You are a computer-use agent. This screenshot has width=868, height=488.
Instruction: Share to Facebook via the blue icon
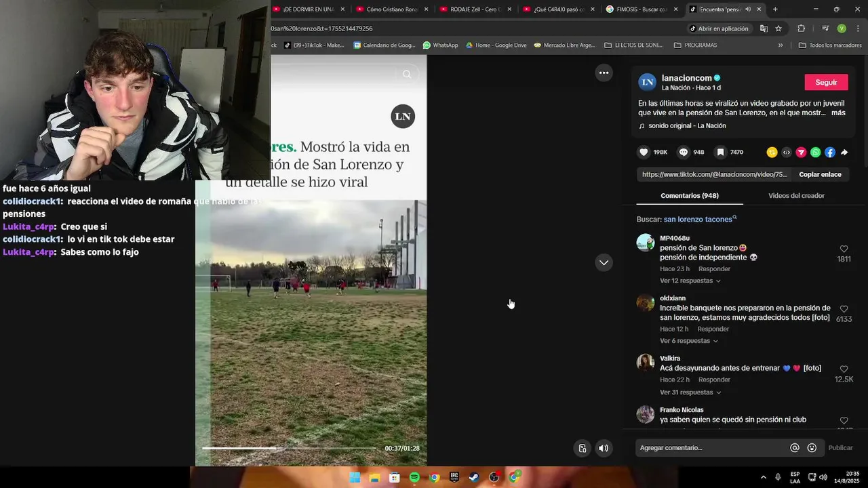pyautogui.click(x=830, y=152)
